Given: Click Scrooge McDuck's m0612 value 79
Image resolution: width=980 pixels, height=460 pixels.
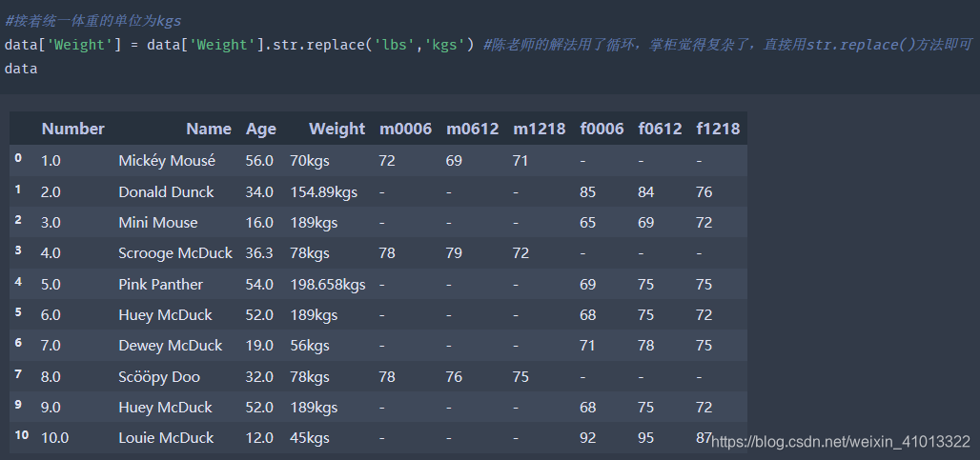Looking at the screenshot, I should (x=454, y=253).
